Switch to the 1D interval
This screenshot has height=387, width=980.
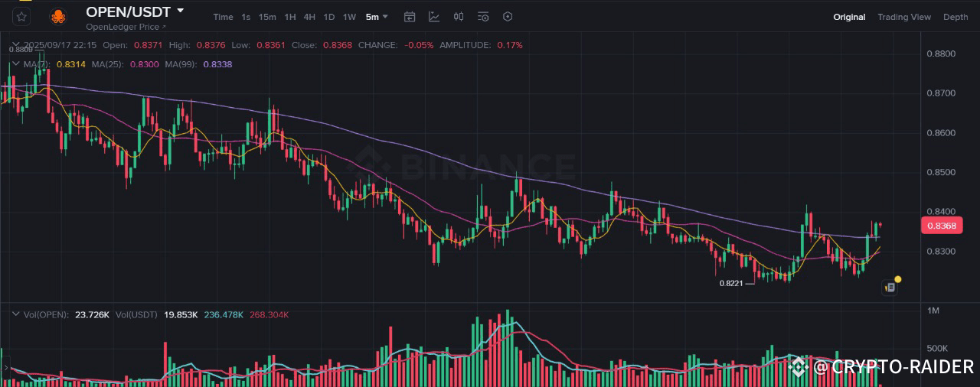pos(329,17)
